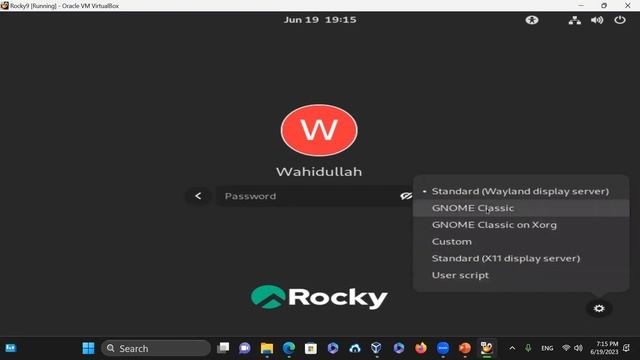Pick the Custom session option
The width and height of the screenshot is (640, 360).
(x=521, y=241)
